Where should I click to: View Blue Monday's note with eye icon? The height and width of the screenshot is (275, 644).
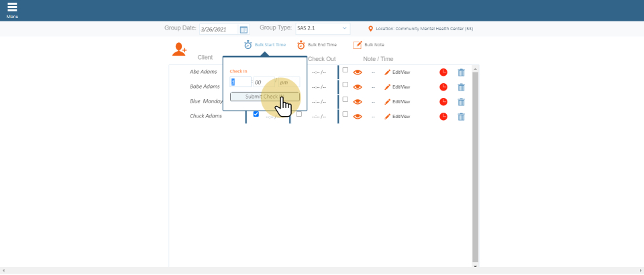coord(358,102)
